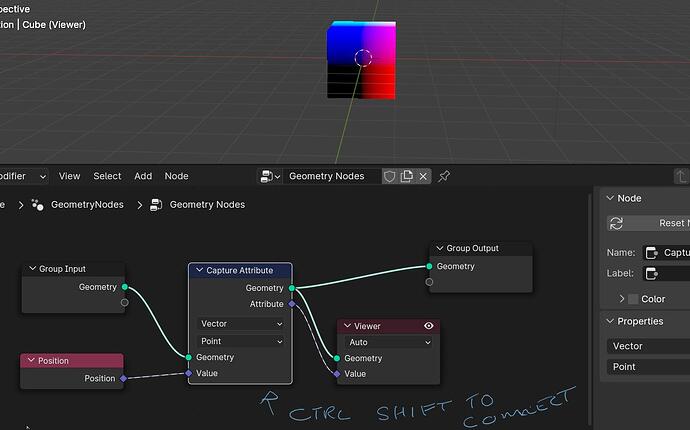This screenshot has height=430, width=690.
Task: Click the Geometry Nodes name field
Action: click(332, 176)
